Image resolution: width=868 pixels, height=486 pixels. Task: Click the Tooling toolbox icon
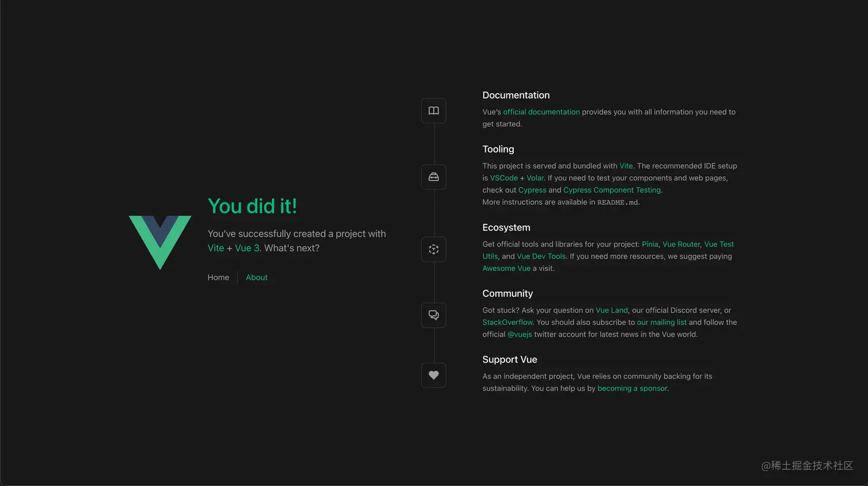point(433,177)
